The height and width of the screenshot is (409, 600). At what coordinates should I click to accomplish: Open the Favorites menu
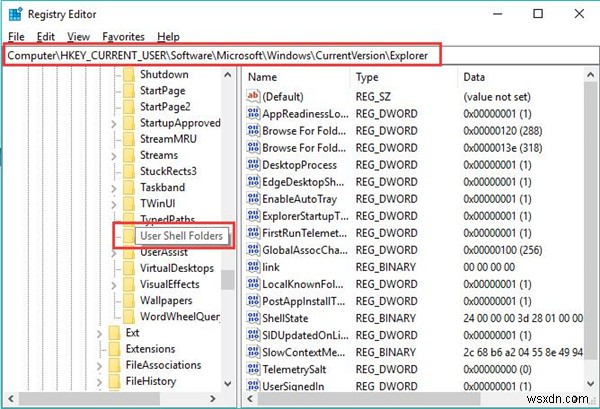[123, 37]
